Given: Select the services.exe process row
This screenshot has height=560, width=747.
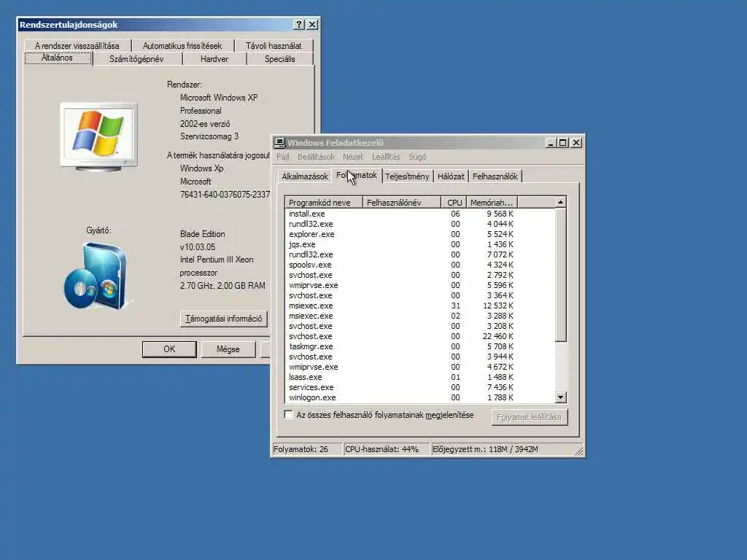Looking at the screenshot, I should pos(420,387).
